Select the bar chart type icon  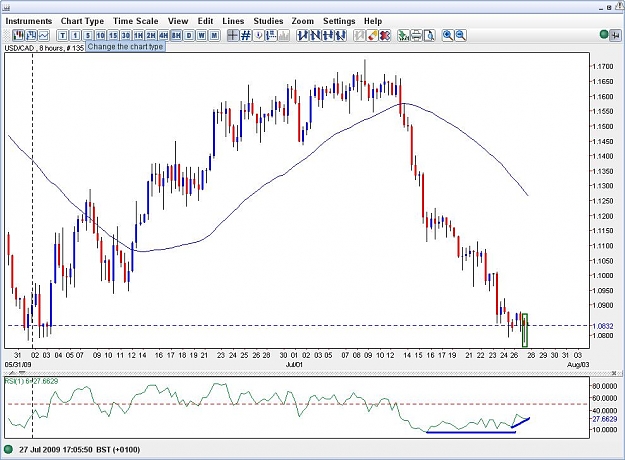pyautogui.click(x=31, y=36)
